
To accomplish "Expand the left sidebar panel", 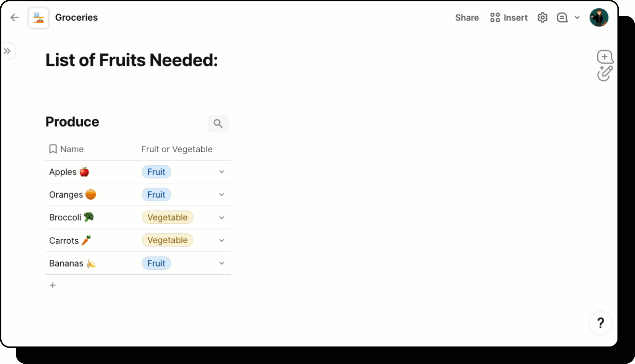I will pos(7,51).
